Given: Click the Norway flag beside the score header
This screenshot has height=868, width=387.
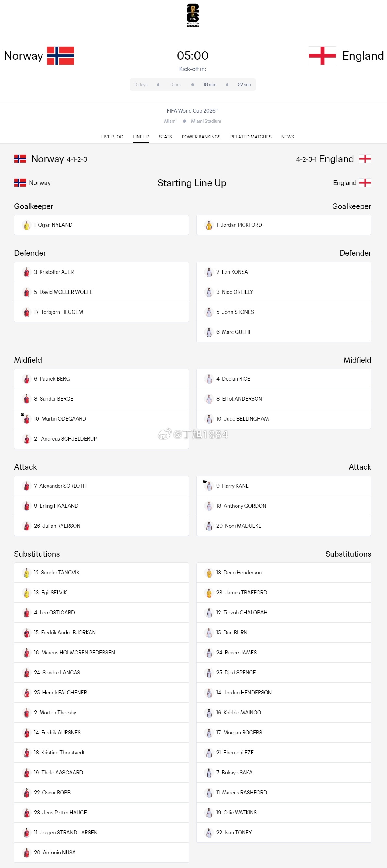Looking at the screenshot, I should coord(60,56).
